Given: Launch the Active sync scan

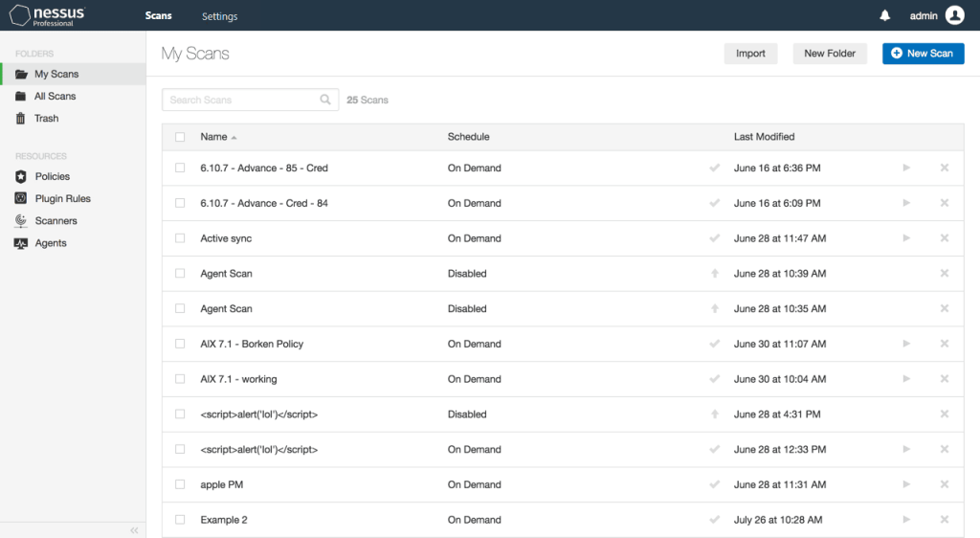Looking at the screenshot, I should (x=906, y=238).
